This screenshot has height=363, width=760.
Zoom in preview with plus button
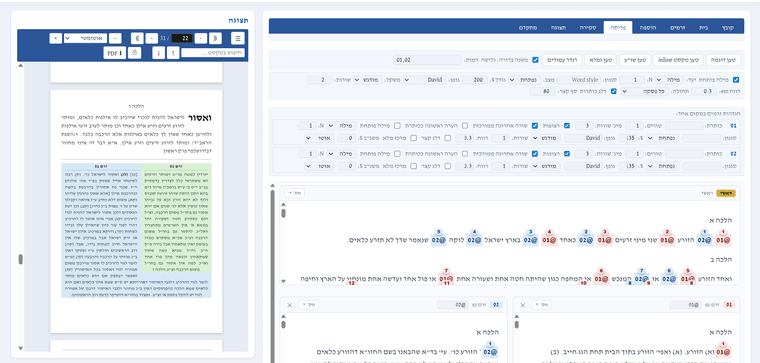(x=55, y=38)
